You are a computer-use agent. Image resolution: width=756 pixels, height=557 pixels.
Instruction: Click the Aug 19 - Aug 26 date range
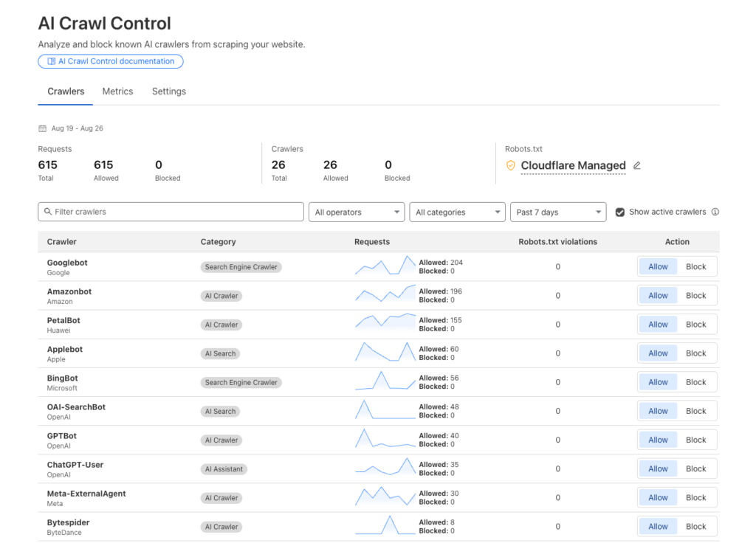point(77,128)
